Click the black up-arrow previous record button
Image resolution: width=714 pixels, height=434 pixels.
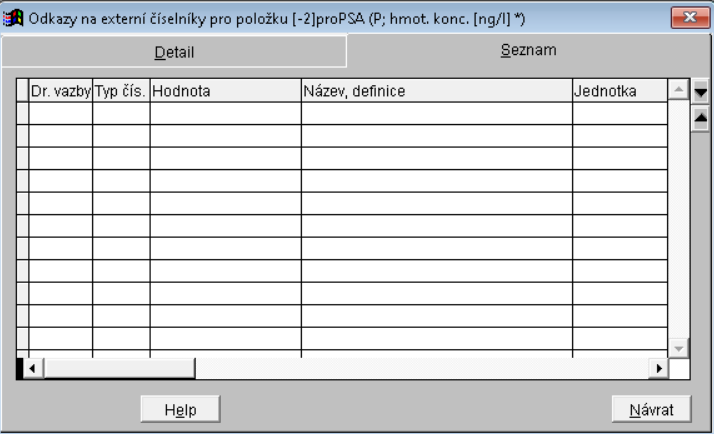(x=700, y=116)
